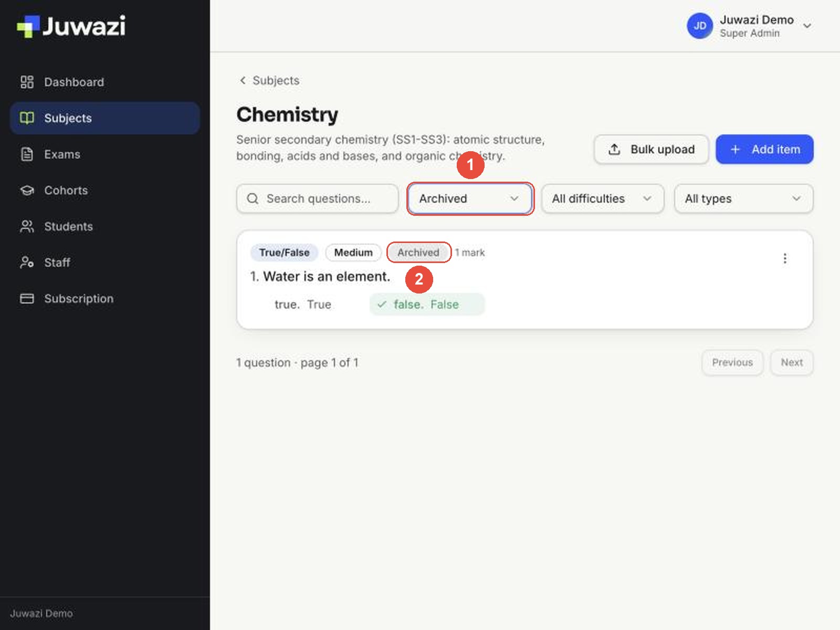
Task: Expand the account menu chevron
Action: (x=807, y=26)
